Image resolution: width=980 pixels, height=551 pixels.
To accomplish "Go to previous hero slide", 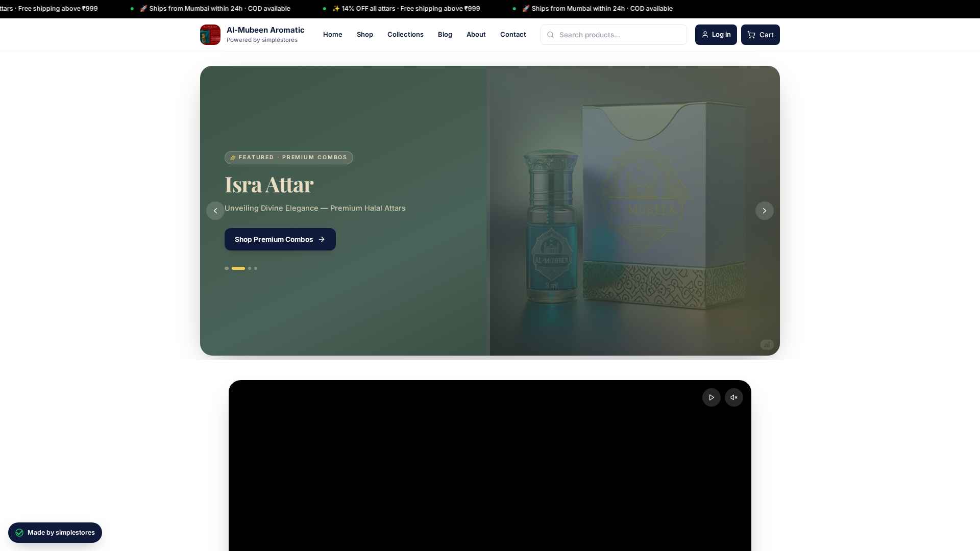I will coord(215,211).
